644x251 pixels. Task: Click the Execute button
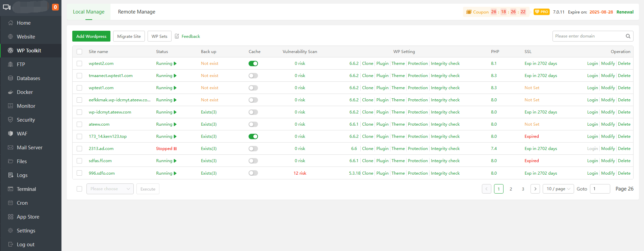coord(148,189)
